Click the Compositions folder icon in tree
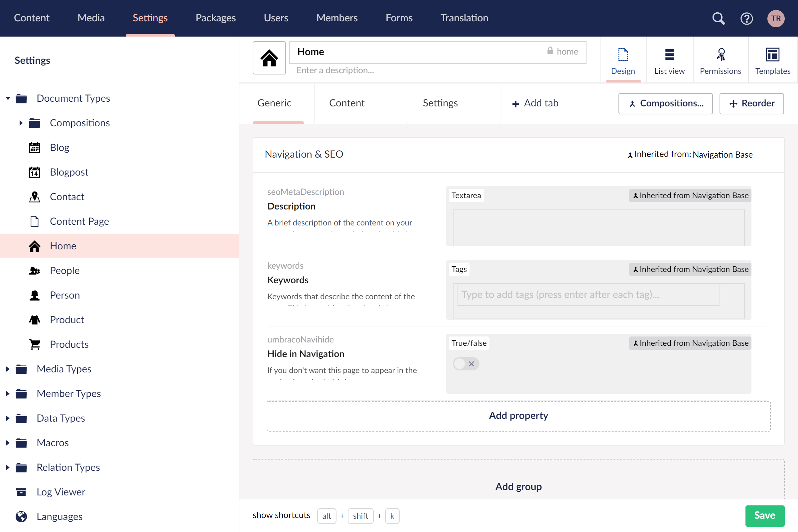Image resolution: width=798 pixels, height=532 pixels. point(34,123)
